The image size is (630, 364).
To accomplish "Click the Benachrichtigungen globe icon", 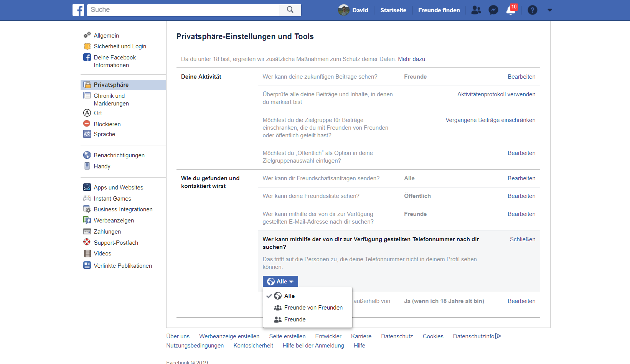I will point(87,155).
